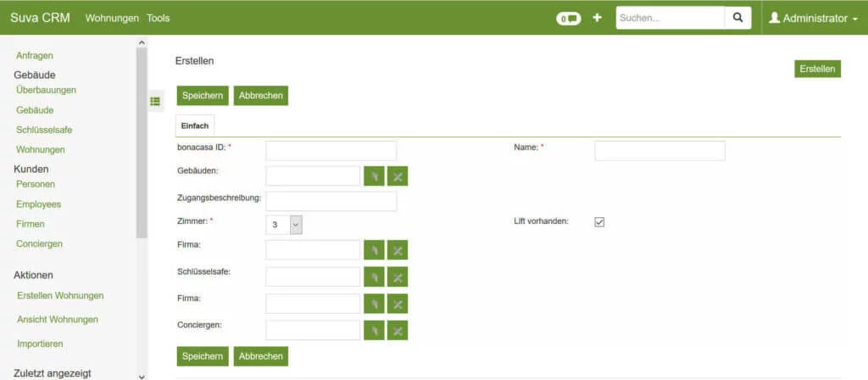The width and height of the screenshot is (868, 380).
Task: Open the Tools menu in the navbar
Action: pyautogui.click(x=159, y=18)
